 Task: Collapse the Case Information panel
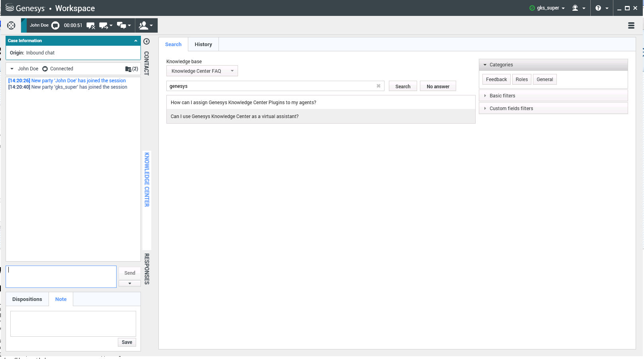136,41
